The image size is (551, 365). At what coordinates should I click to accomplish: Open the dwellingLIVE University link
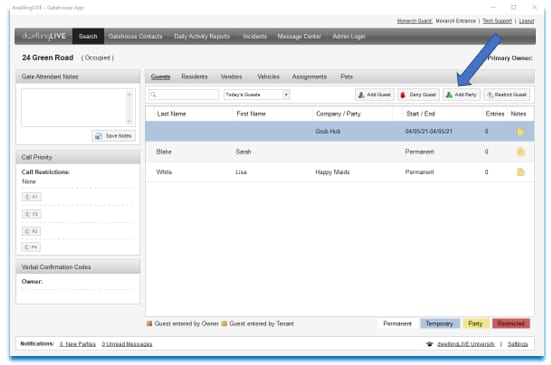coord(466,344)
